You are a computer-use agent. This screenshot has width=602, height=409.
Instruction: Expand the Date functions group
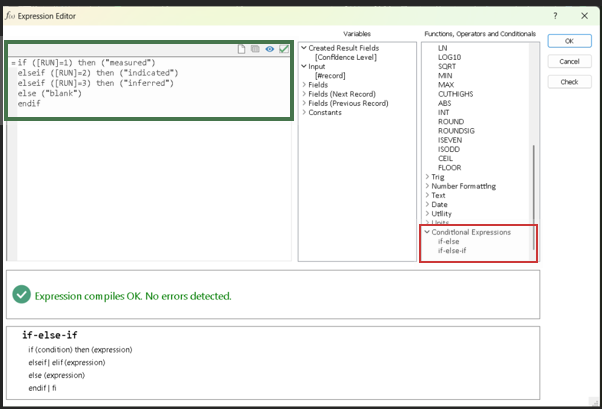click(427, 204)
